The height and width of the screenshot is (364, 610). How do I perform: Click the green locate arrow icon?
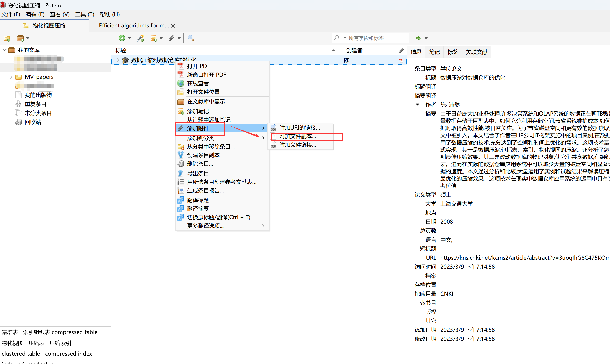(418, 38)
